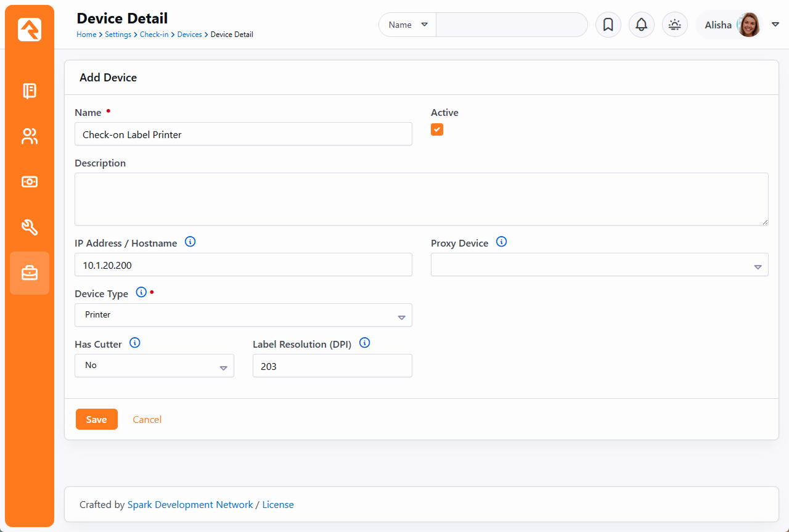
Task: Open the Intranet book icon in sidebar
Action: [x=30, y=91]
